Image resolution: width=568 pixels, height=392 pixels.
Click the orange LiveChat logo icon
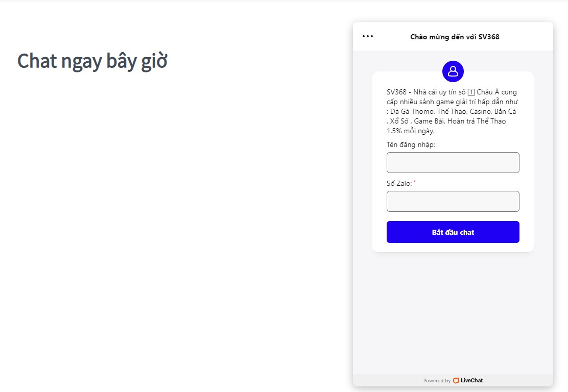[456, 380]
